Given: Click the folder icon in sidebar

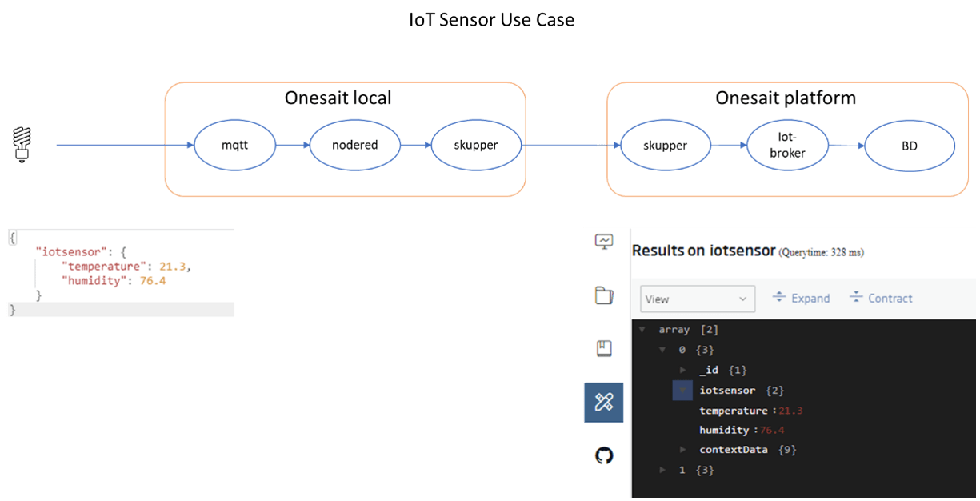Looking at the screenshot, I should pos(604,295).
